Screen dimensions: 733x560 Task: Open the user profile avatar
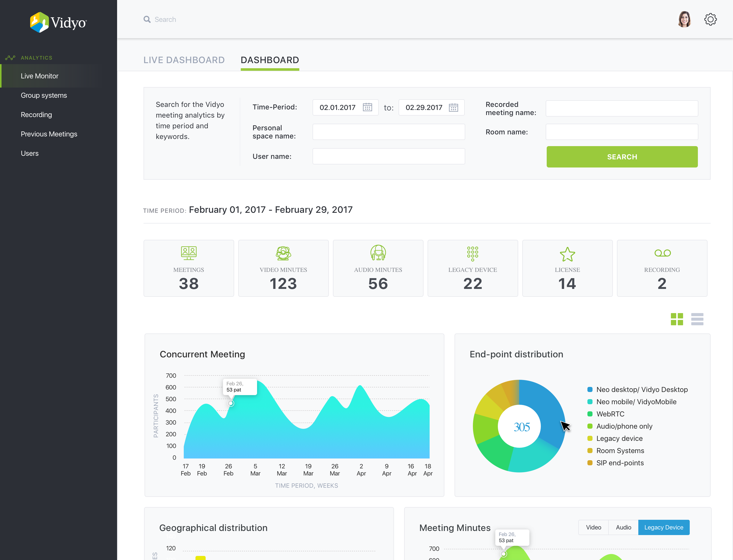[x=684, y=19]
